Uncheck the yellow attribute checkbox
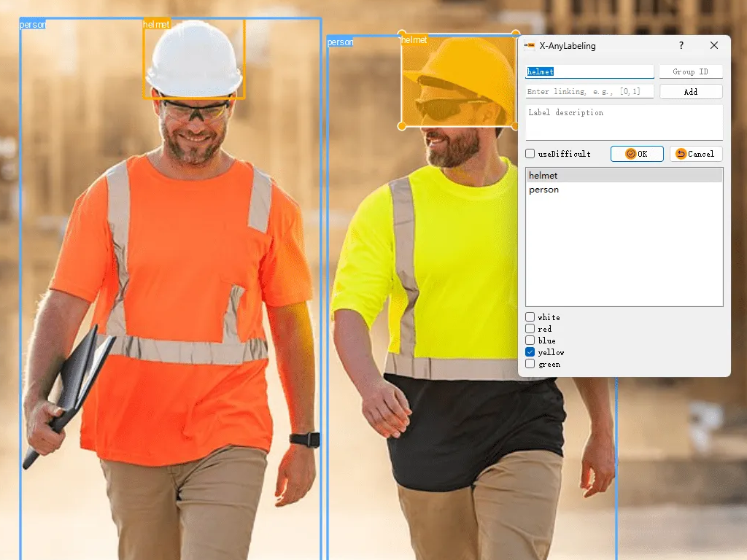 pyautogui.click(x=530, y=352)
